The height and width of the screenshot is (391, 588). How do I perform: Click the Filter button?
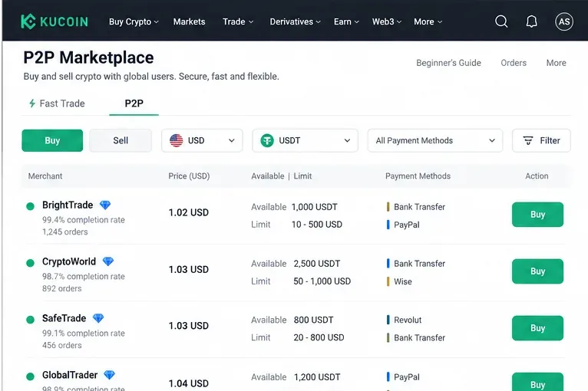tap(541, 140)
